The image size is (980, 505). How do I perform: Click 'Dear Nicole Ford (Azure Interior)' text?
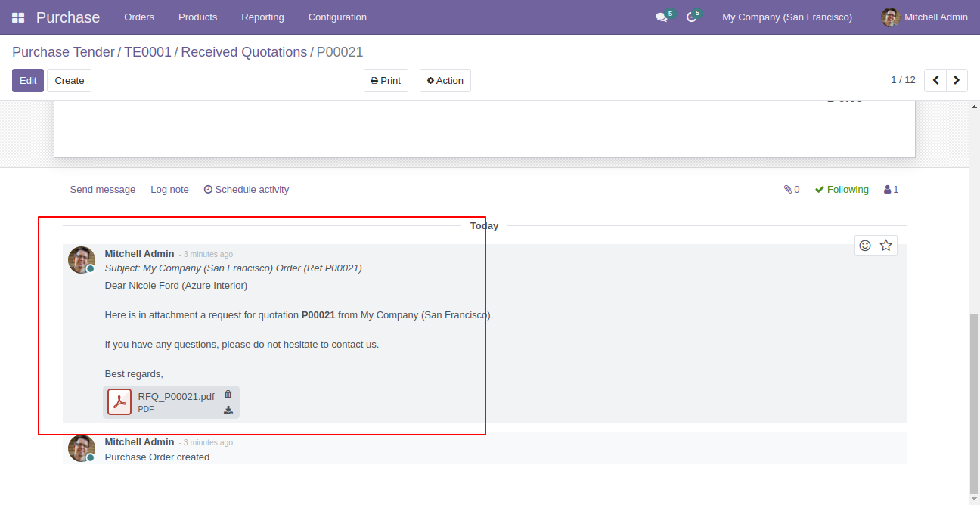[x=176, y=286]
